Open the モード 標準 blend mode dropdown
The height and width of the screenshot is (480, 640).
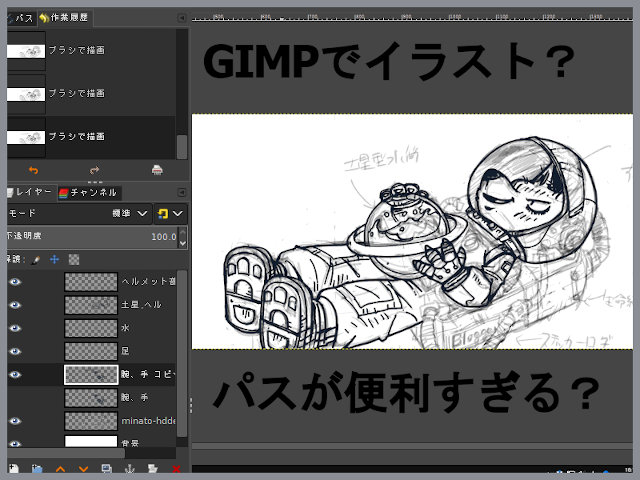point(79,213)
